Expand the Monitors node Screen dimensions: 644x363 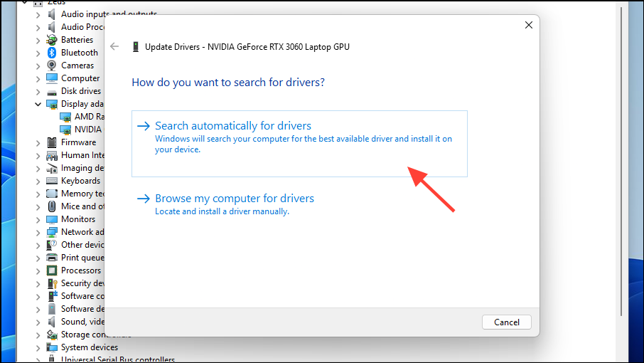tap(38, 219)
